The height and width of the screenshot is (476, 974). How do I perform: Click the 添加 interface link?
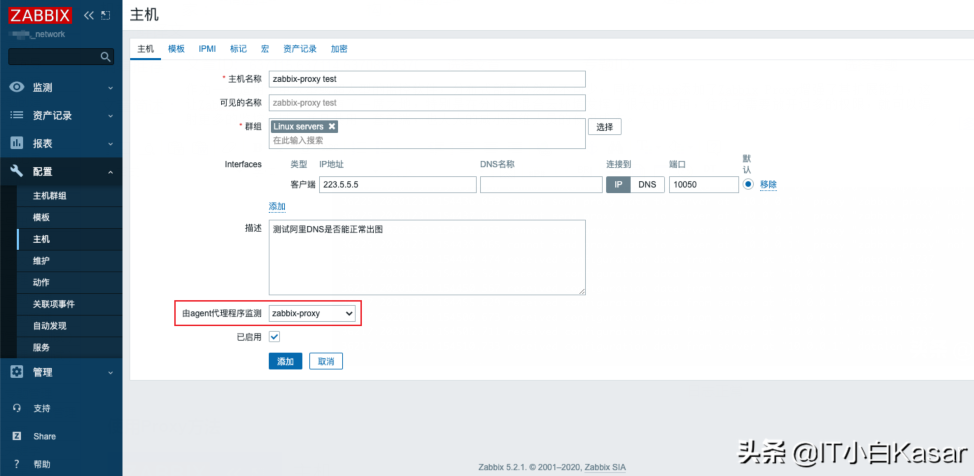tap(277, 206)
